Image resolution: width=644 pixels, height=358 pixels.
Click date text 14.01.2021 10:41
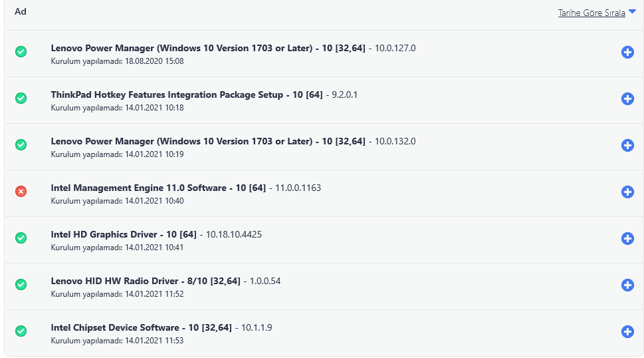pos(154,248)
